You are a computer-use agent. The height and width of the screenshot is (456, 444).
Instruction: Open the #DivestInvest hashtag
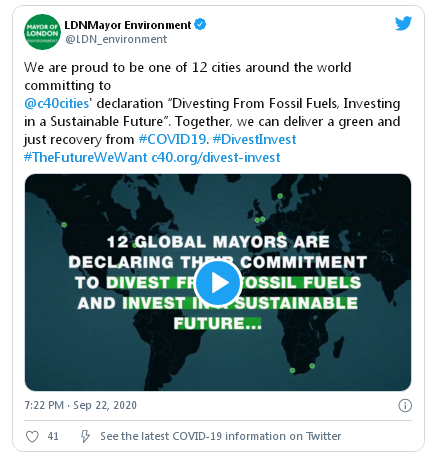pos(254,139)
